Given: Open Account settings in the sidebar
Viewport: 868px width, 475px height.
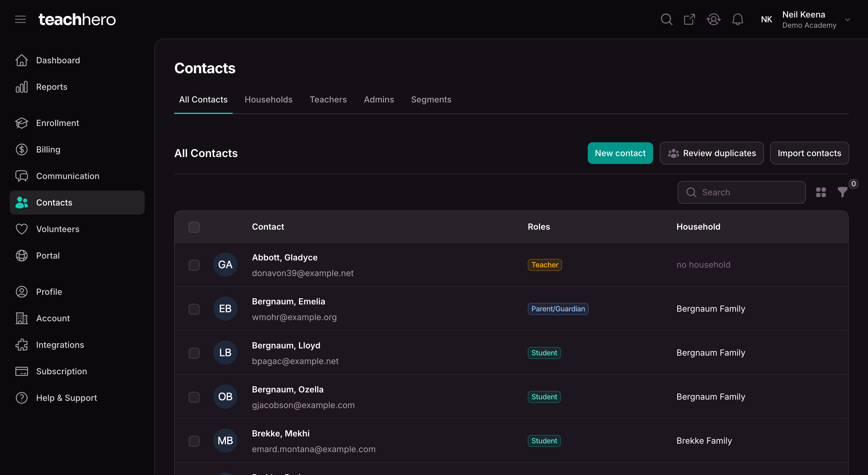Looking at the screenshot, I should coord(77,318).
